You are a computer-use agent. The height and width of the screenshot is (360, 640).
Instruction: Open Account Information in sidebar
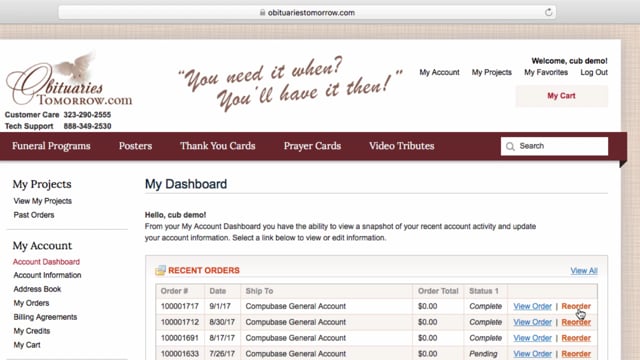[x=47, y=275]
